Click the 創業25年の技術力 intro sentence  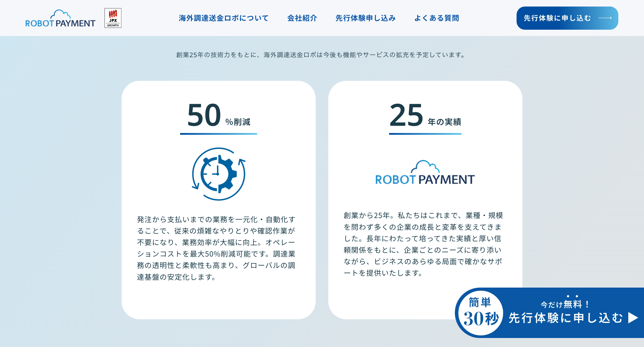321,55
